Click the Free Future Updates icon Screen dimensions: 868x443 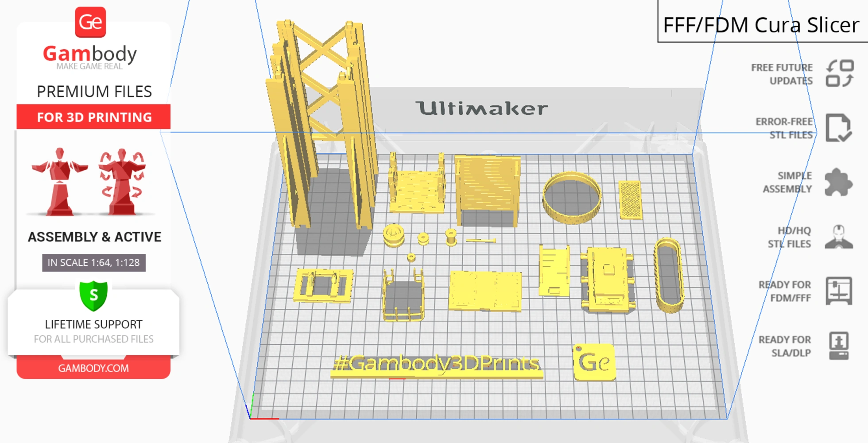point(839,74)
